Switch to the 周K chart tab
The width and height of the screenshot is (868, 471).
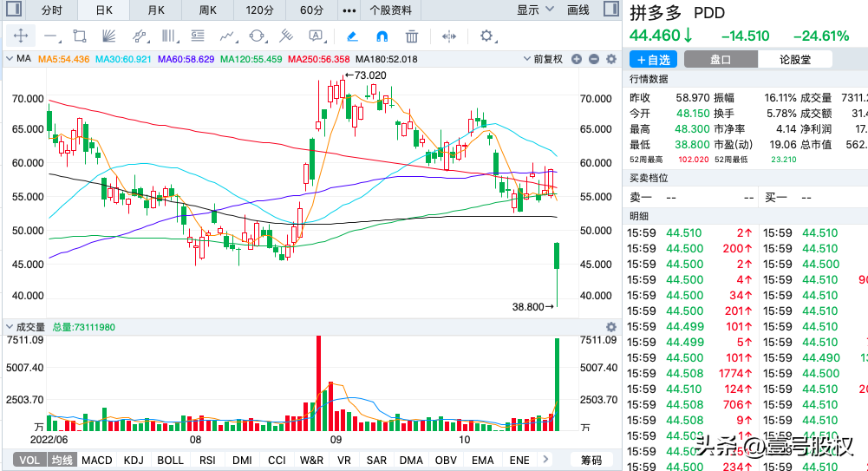coord(207,10)
